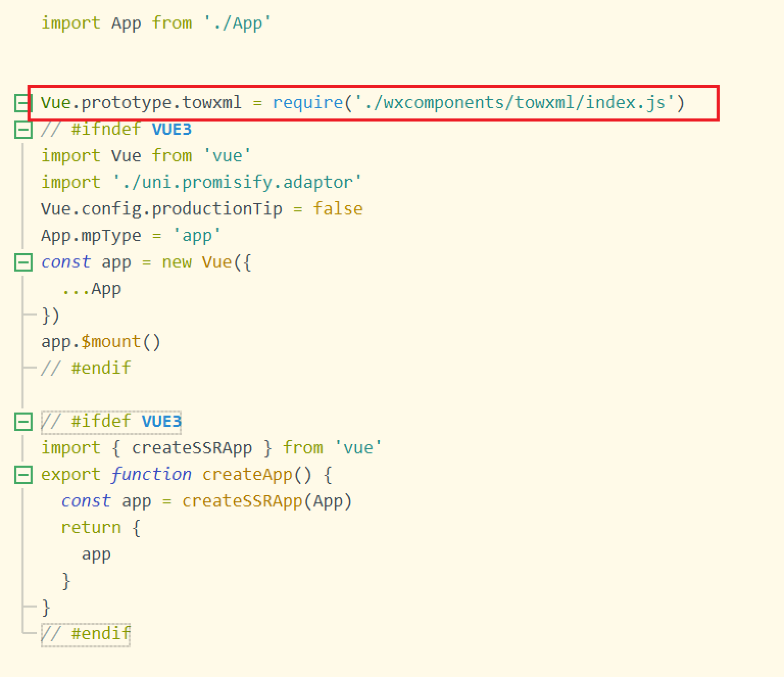The image size is (784, 677).
Task: Click the return { statement inside createApp
Action: coord(100,527)
